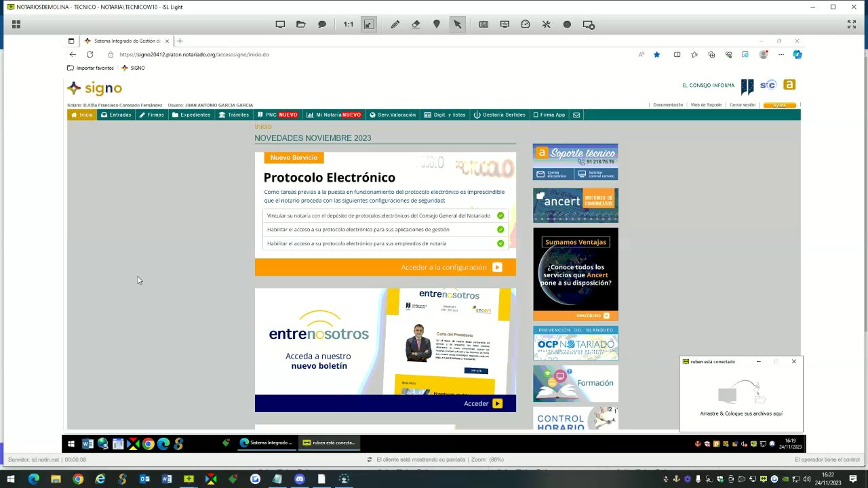Open Edge split screen icon
Viewport: 868px width, 488px height.
point(677,54)
